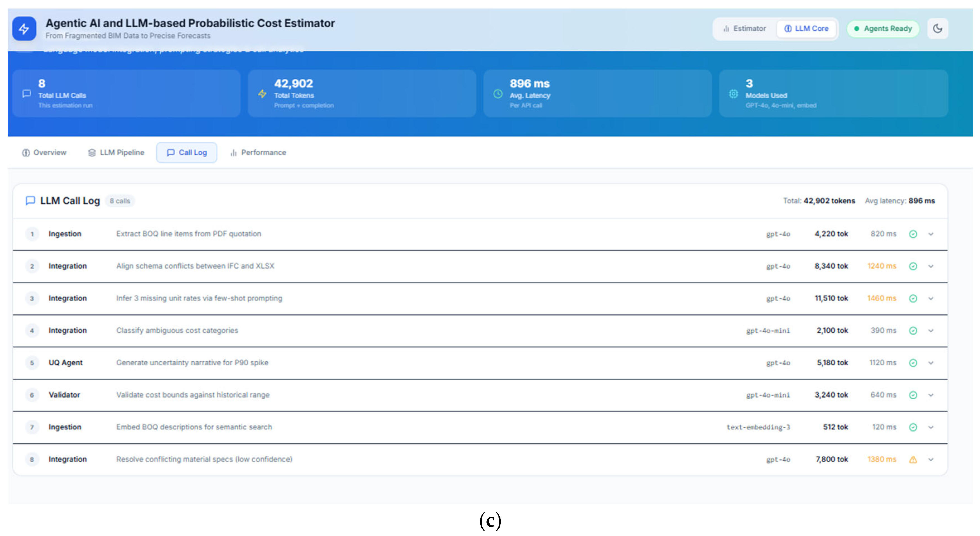This screenshot has width=980, height=536.
Task: Click the chat icon on Total LLM Calls card
Action: point(26,94)
